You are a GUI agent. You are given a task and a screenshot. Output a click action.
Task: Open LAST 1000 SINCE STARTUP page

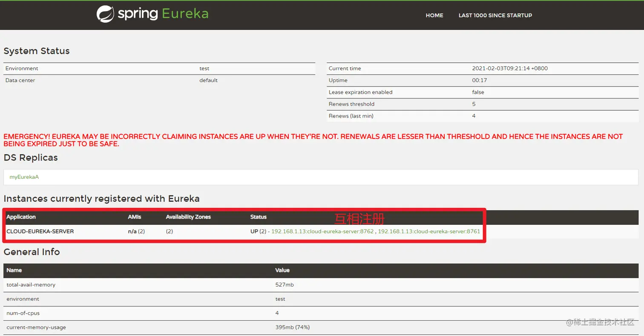tap(495, 15)
